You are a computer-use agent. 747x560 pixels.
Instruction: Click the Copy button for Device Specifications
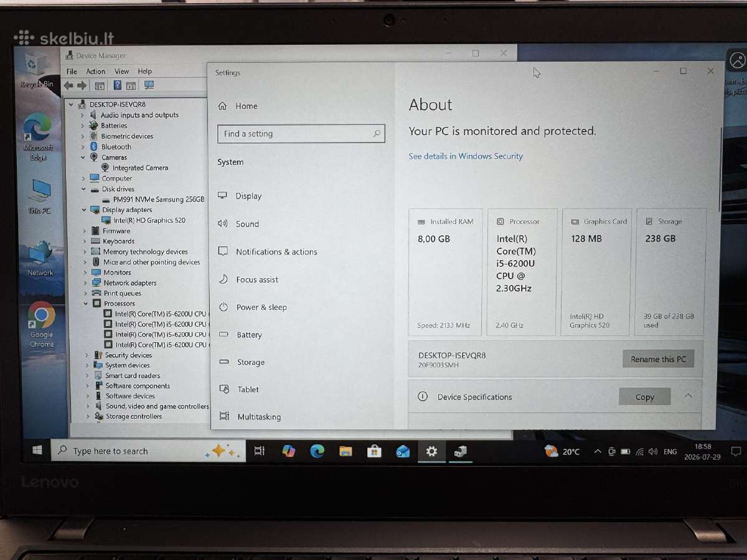click(x=645, y=397)
